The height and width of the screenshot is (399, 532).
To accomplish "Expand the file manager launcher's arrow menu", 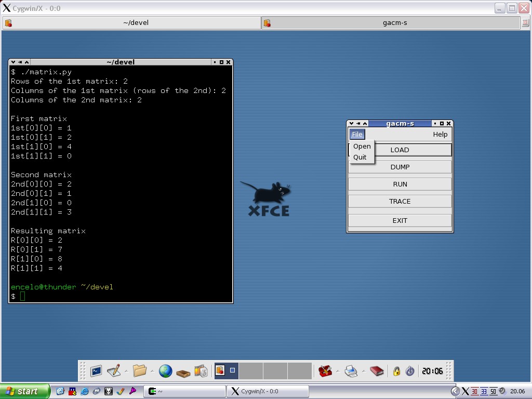I will [x=152, y=371].
